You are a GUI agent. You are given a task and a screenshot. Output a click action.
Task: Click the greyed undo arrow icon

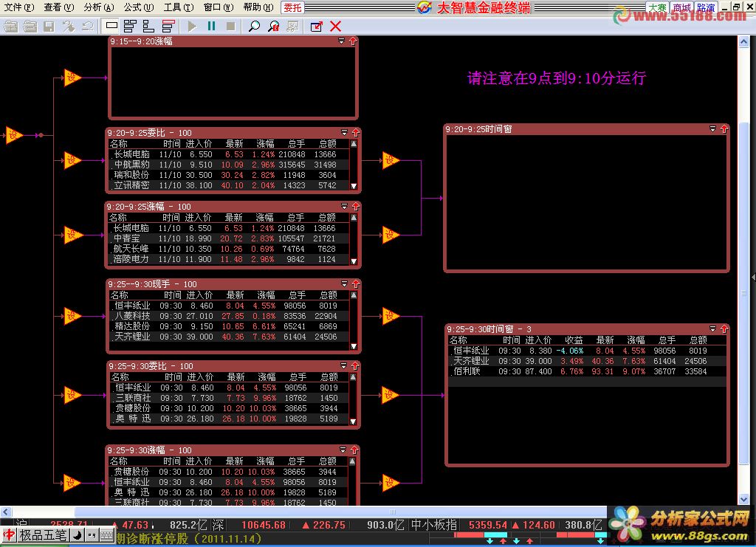coord(87,26)
